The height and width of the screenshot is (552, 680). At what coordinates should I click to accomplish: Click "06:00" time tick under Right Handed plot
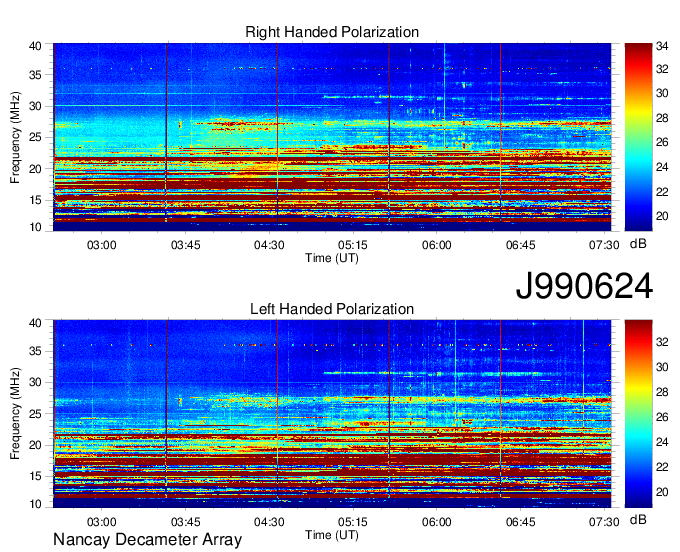pos(437,245)
